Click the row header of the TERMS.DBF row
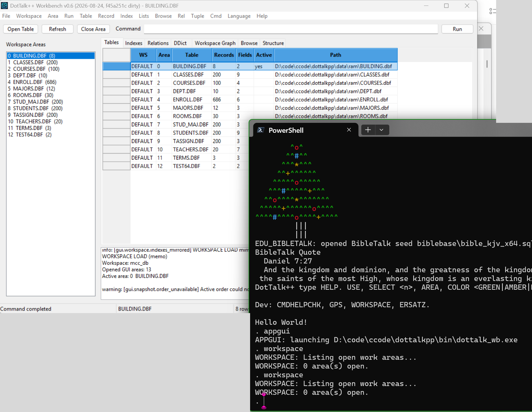532x412 pixels. [x=116, y=158]
